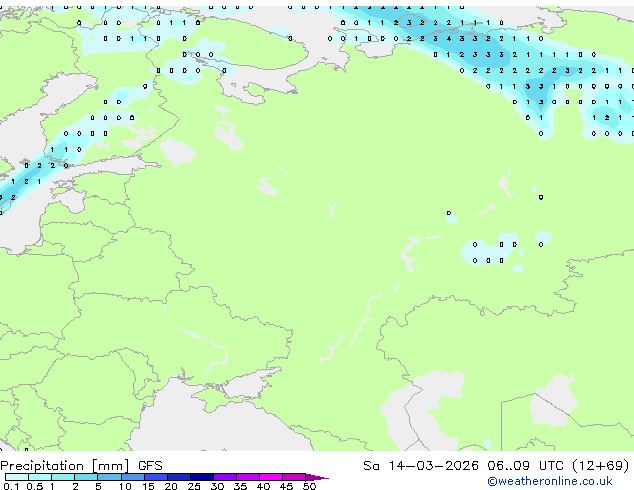The height and width of the screenshot is (490, 634).
Task: Click the 'GFS' model label
Action: [x=150, y=466]
